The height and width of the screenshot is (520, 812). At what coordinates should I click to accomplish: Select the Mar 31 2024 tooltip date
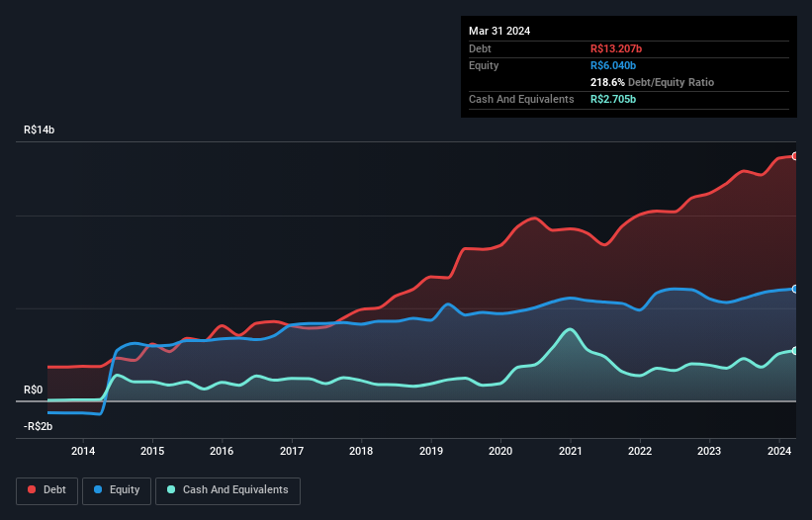pyautogui.click(x=499, y=31)
